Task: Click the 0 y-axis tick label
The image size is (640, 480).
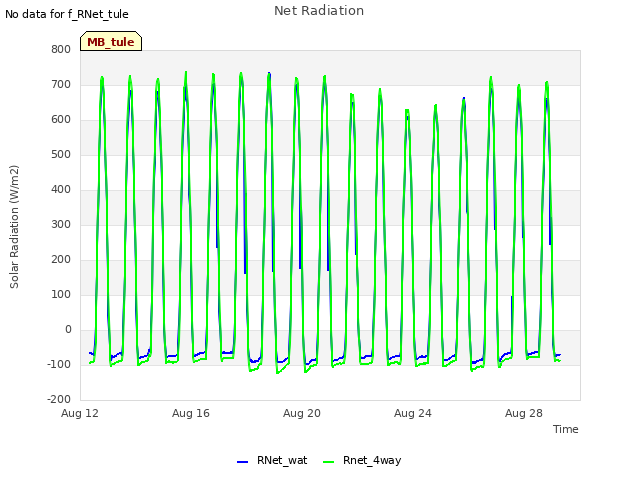Action: (68, 329)
